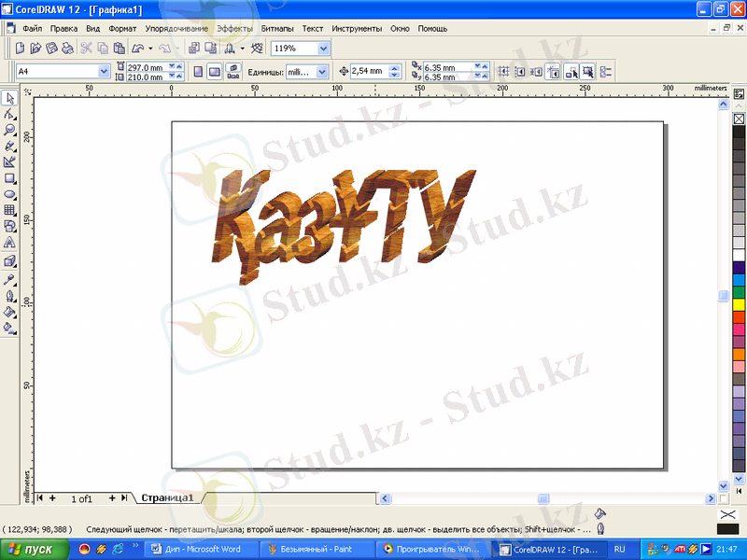The image size is (747, 560).
Task: Toggle Snap to Grid button
Action: pyautogui.click(x=503, y=72)
